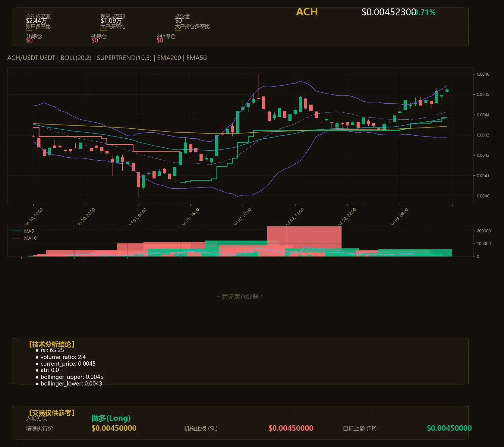This screenshot has width=504, height=447.
Task: Click the Jul 02, 02:00 time label
Action: [x=242, y=217]
